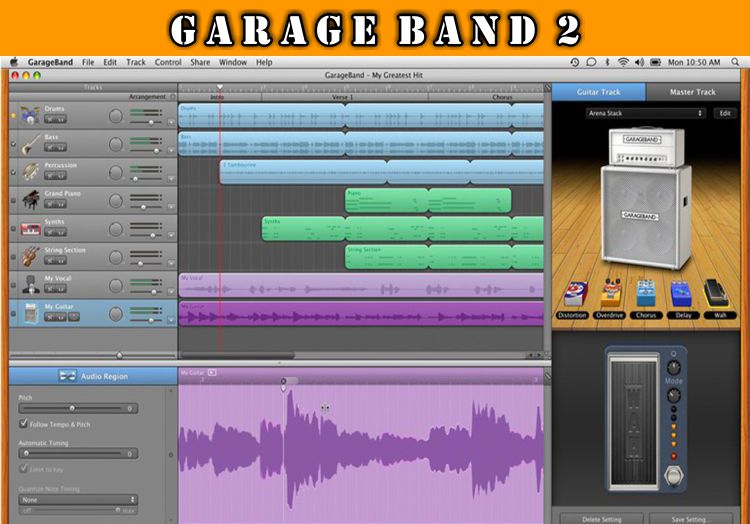The width and height of the screenshot is (750, 524).
Task: Switch to the Master Track tab
Action: point(693,92)
